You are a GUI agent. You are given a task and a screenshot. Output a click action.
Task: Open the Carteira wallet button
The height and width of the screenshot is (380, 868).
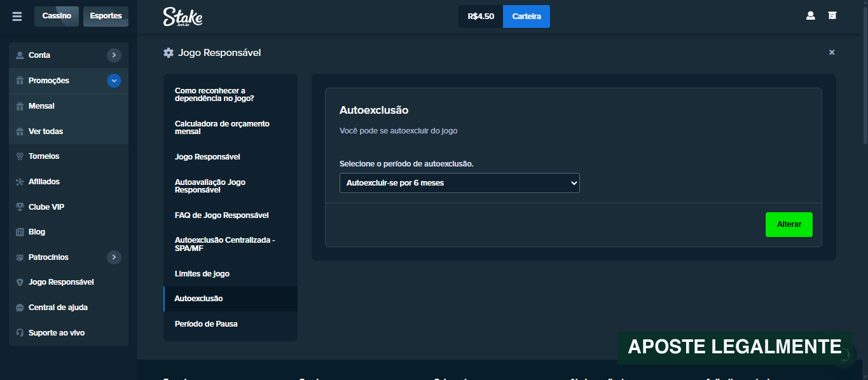tap(527, 17)
